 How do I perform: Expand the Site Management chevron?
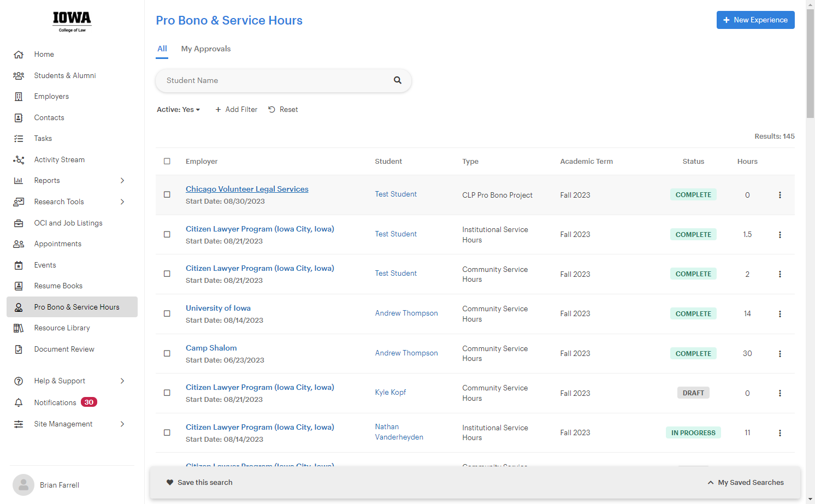122,424
